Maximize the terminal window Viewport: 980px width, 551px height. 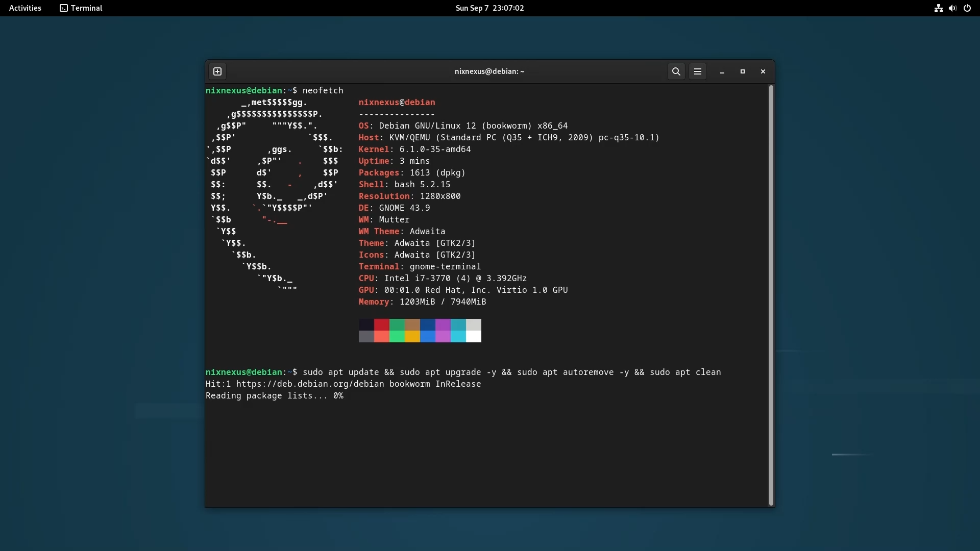point(743,71)
